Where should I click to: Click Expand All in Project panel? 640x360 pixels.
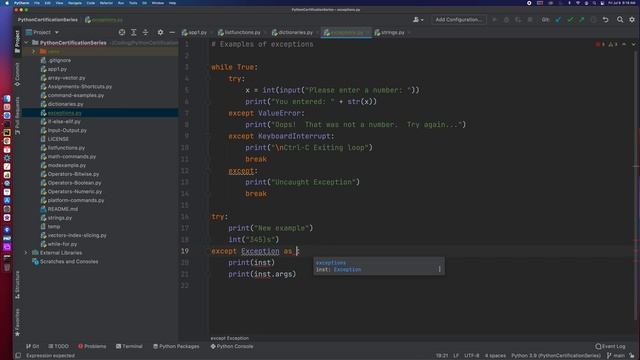pyautogui.click(x=133, y=32)
